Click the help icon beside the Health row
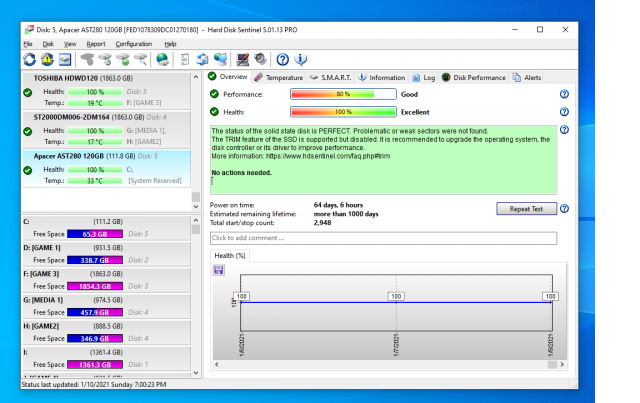Screen dimensions: 640x403 tap(564, 112)
